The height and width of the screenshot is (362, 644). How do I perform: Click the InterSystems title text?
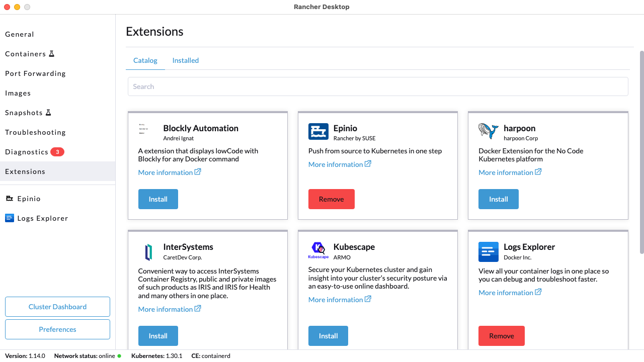click(x=188, y=247)
